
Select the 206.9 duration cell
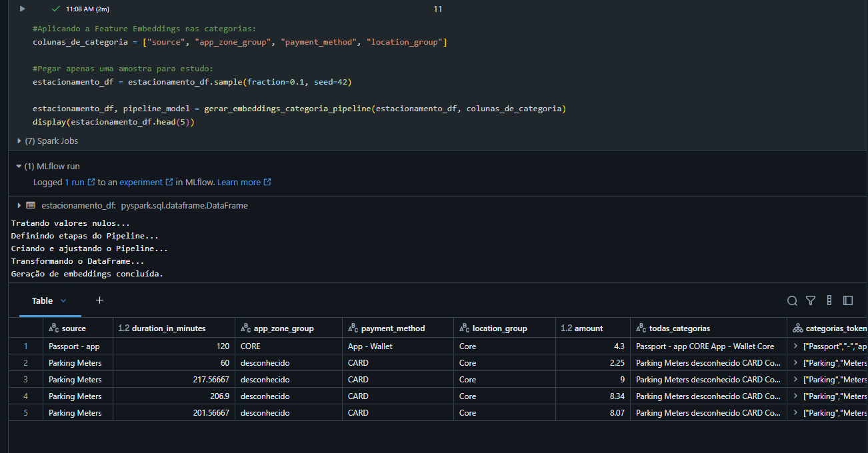coord(174,396)
